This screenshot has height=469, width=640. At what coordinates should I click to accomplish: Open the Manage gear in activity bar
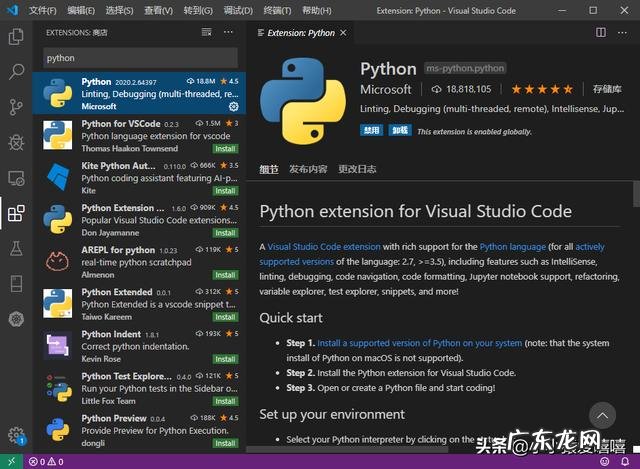[16, 435]
